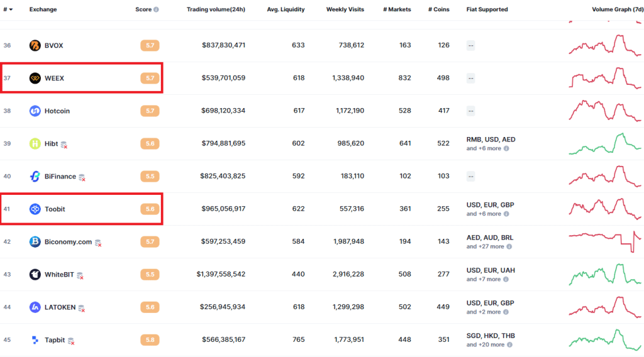This screenshot has height=357, width=644.
Task: Click the info icon in Tapbit fiat cell
Action: click(x=509, y=344)
